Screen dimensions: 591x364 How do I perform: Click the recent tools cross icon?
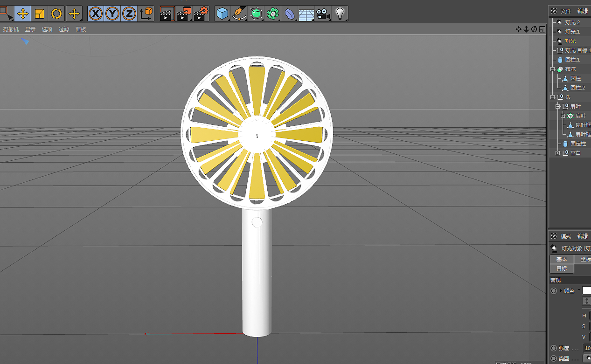[74, 14]
